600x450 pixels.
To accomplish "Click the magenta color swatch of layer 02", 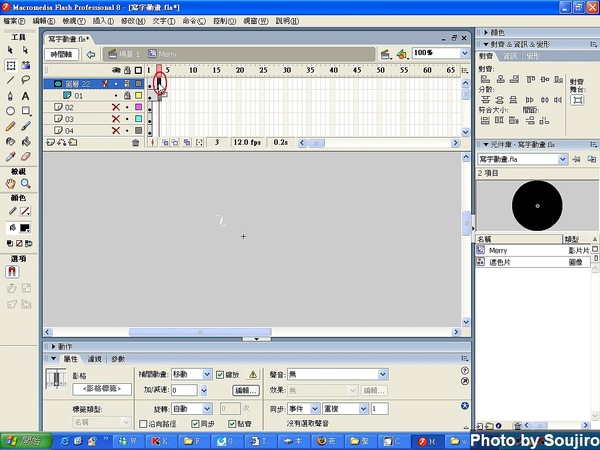I will [139, 107].
